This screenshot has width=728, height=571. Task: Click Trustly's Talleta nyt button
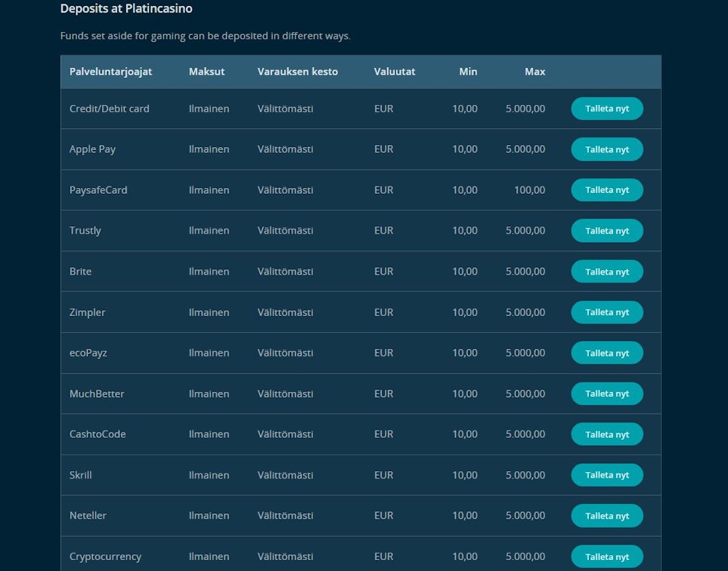pos(606,231)
